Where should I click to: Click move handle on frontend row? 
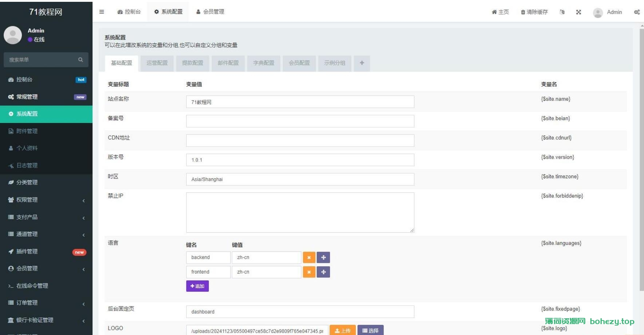tap(323, 272)
